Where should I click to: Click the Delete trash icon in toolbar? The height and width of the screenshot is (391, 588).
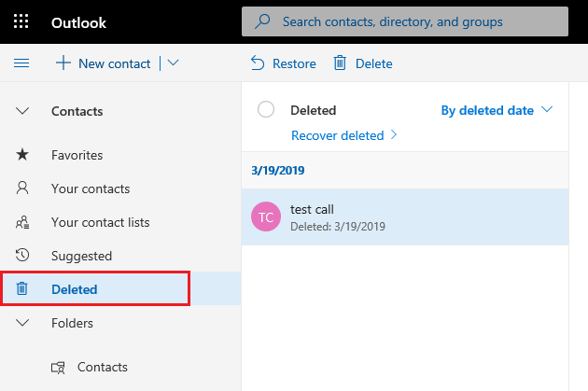(341, 63)
